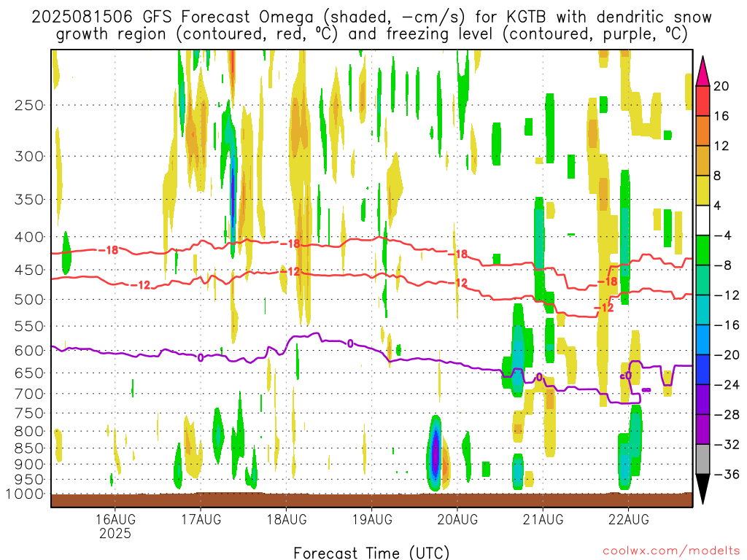The width and height of the screenshot is (747, 560).
Task: Click the 750 pressure level label
Action: [29, 413]
